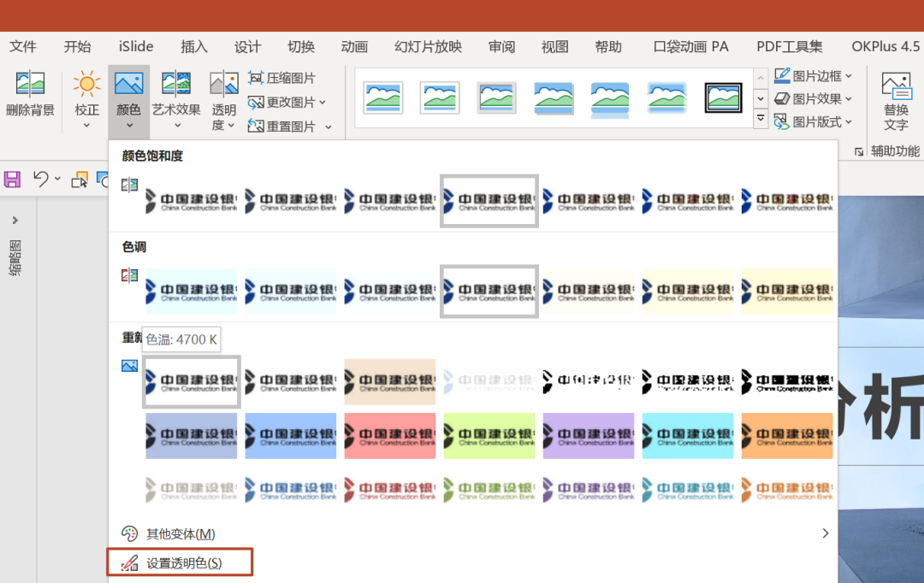Open Picture Border (图片边框) dropdown
Viewport: 924px width, 583px height.
[814, 76]
